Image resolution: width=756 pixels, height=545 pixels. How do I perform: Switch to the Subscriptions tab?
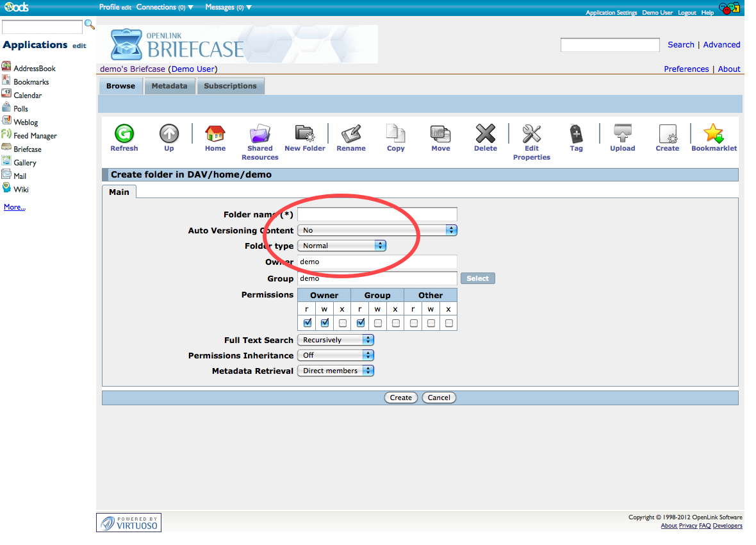point(230,86)
